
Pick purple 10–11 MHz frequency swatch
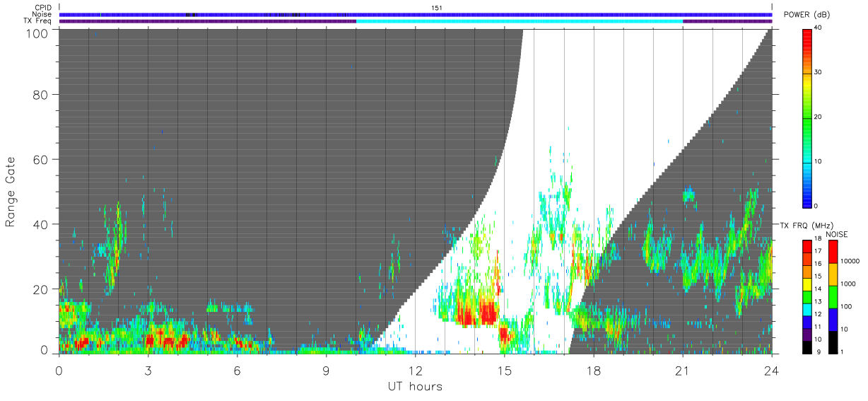point(807,335)
